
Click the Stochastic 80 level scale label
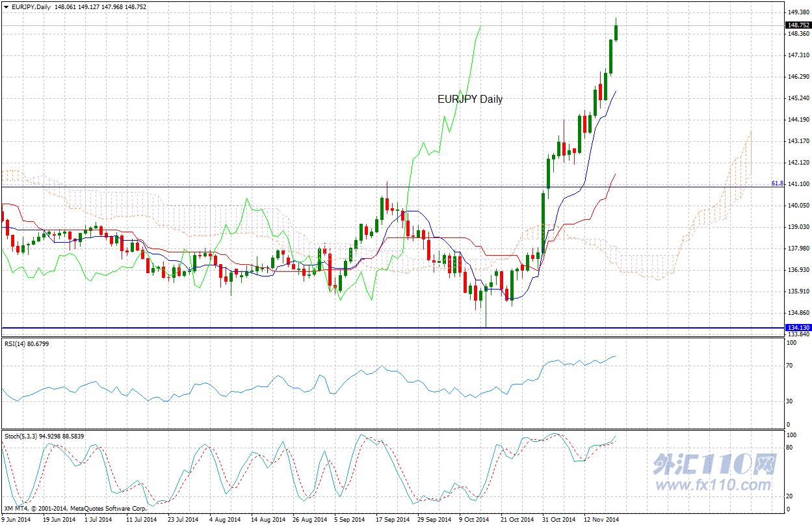[x=790, y=448]
